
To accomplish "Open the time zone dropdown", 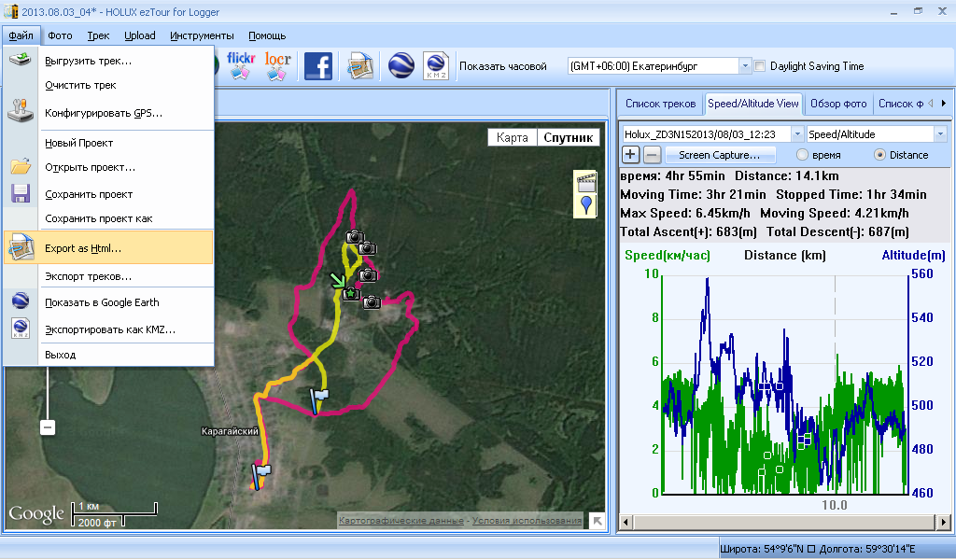I will click(744, 66).
